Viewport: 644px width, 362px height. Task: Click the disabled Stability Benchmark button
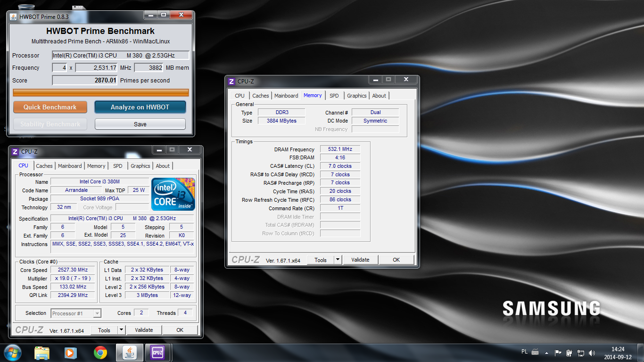[50, 124]
